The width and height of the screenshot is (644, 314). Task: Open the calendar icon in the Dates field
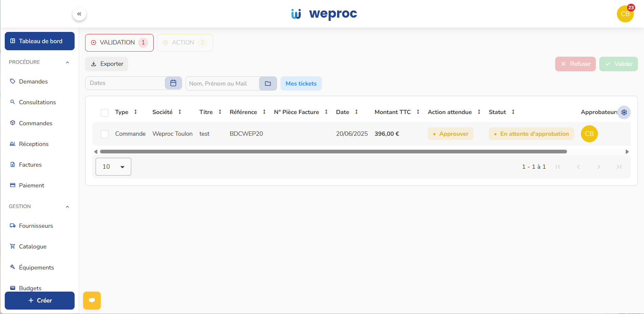click(173, 83)
